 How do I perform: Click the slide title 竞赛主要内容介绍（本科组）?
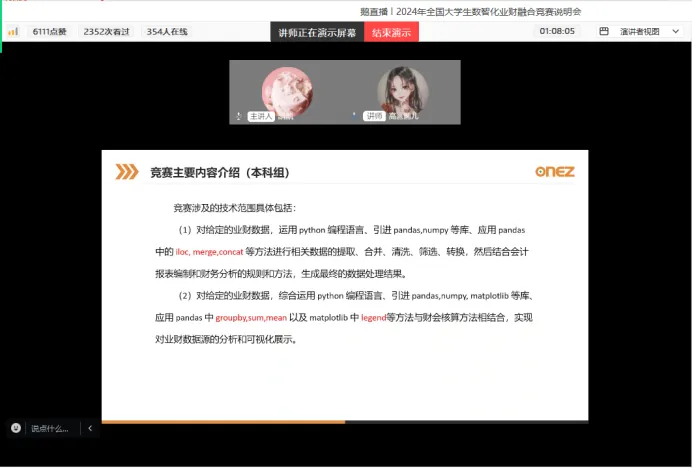(x=220, y=173)
